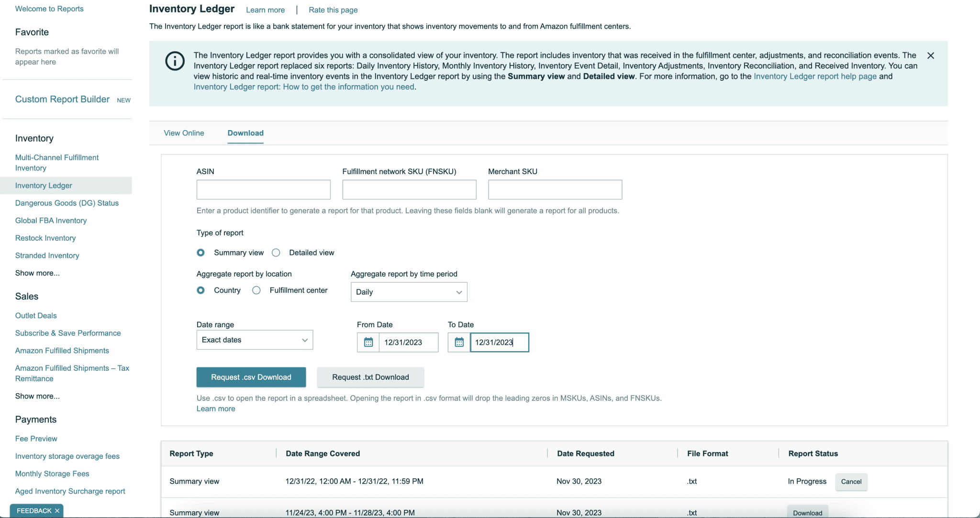Open the Custom Report Builder
Image resolution: width=980 pixels, height=518 pixels.
[x=62, y=99]
